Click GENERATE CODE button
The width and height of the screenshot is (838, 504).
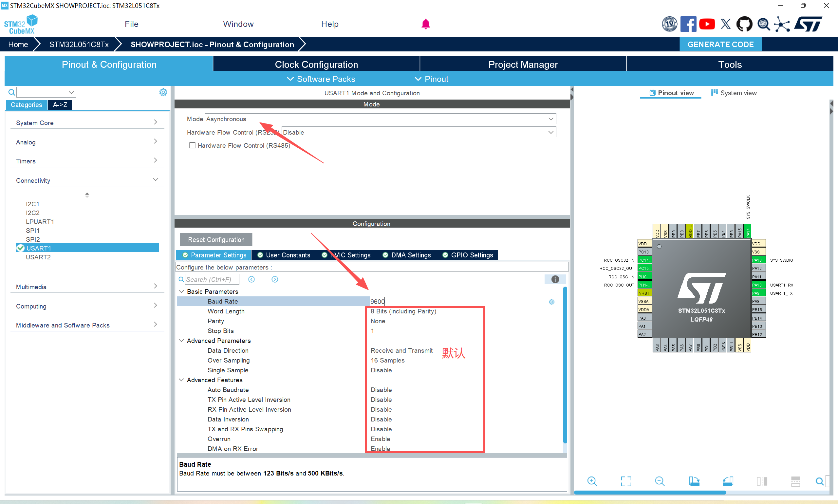(720, 45)
